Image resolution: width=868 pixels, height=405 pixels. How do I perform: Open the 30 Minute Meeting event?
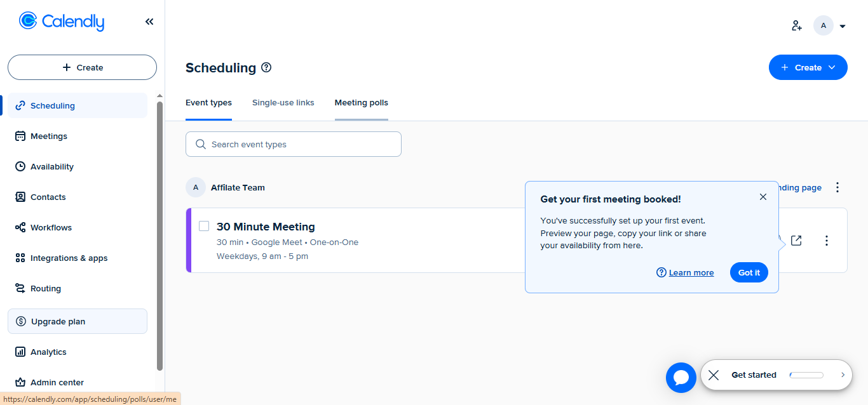click(x=266, y=227)
